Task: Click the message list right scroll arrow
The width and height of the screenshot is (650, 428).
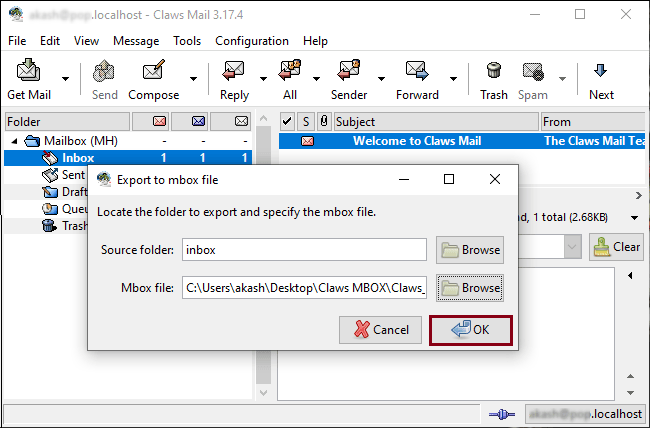Action: [639, 196]
